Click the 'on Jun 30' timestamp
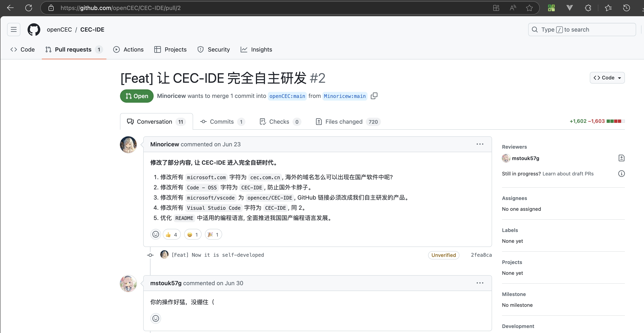This screenshot has height=333, width=644. (x=230, y=283)
